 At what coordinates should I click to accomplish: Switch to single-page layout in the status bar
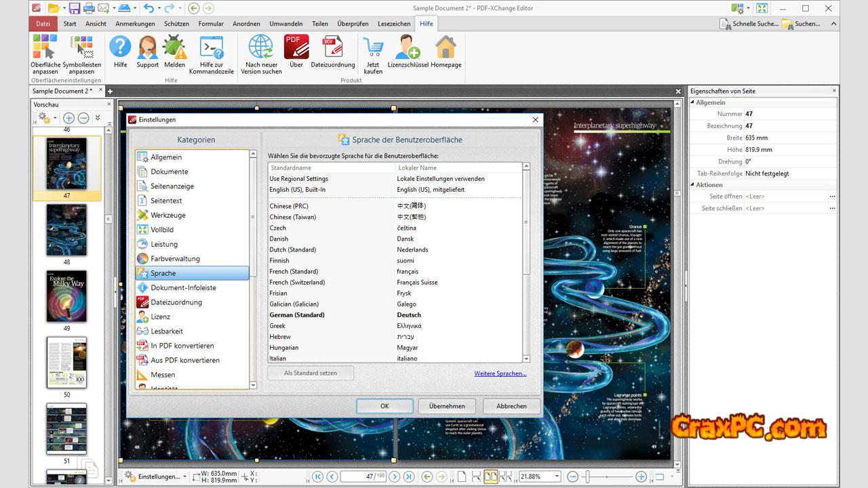click(462, 476)
